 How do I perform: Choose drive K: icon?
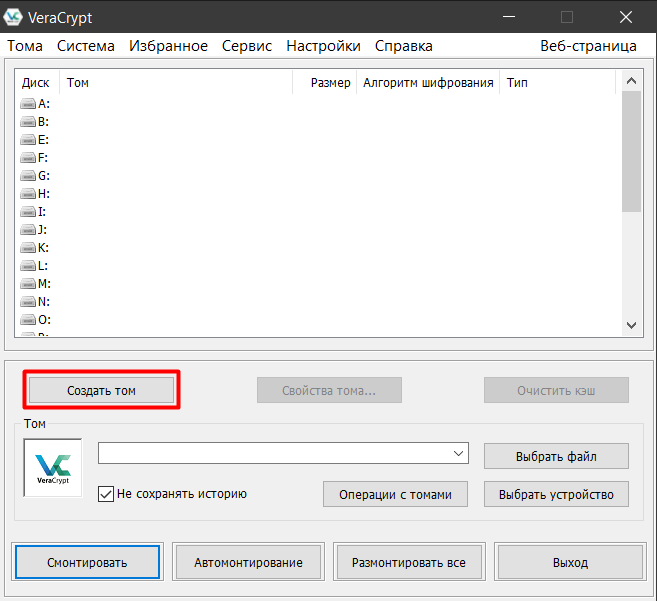[x=28, y=248]
